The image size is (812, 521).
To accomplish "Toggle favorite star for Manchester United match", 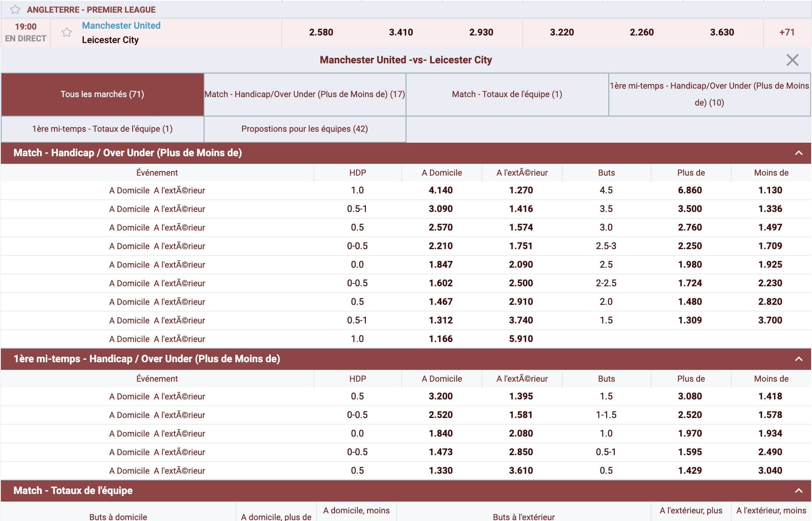I will point(66,32).
